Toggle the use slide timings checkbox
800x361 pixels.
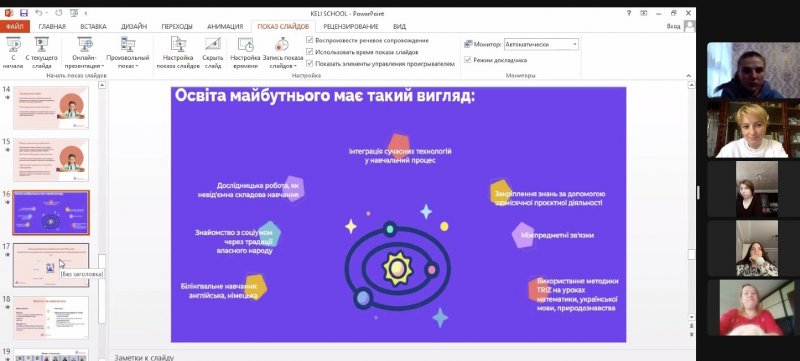310,51
